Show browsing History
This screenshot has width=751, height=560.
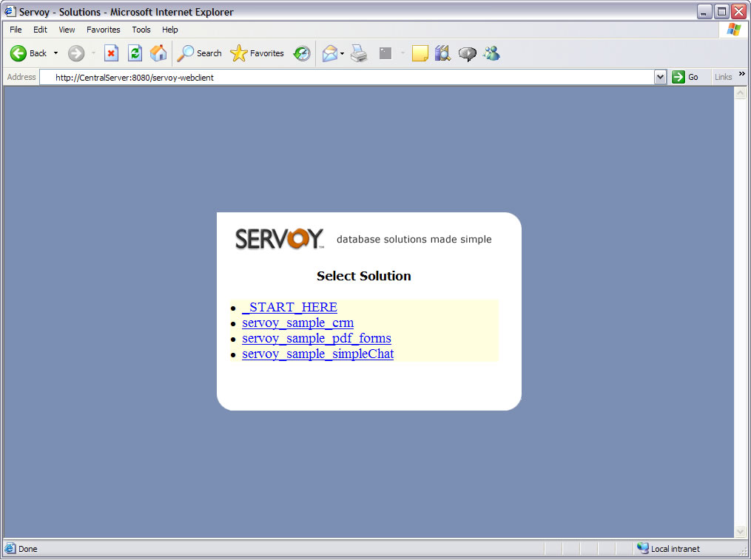(x=302, y=53)
